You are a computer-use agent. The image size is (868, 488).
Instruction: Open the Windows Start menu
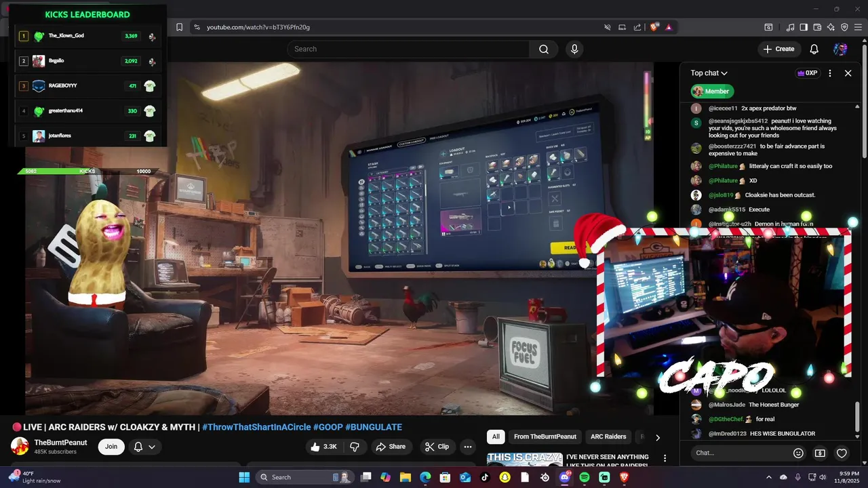244,477
